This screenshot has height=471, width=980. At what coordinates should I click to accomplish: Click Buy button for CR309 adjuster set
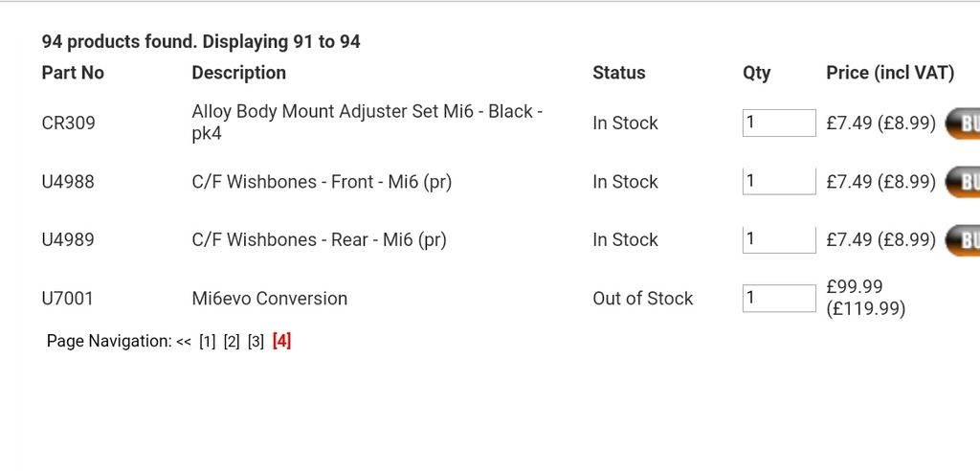pyautogui.click(x=963, y=123)
